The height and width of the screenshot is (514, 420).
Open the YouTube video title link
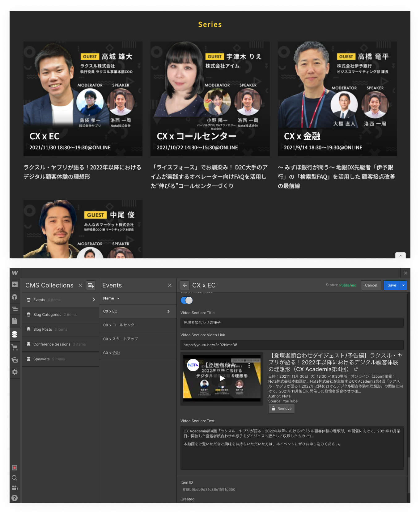click(335, 362)
